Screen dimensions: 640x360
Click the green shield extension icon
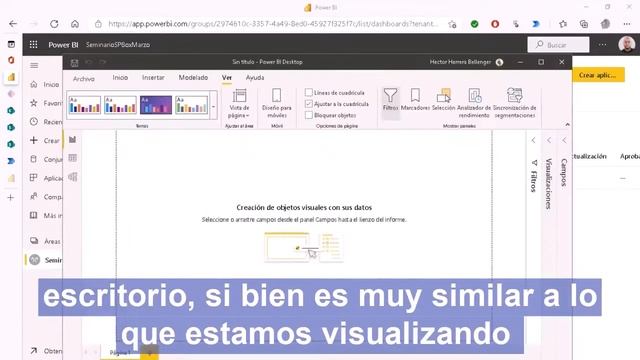pyautogui.click(x=474, y=24)
